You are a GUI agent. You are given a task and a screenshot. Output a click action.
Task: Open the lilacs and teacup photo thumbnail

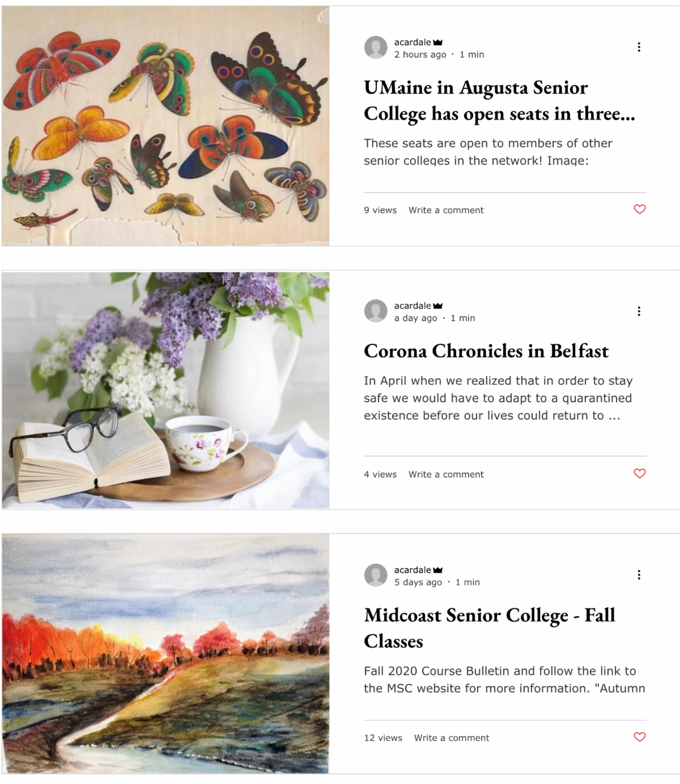tap(165, 390)
